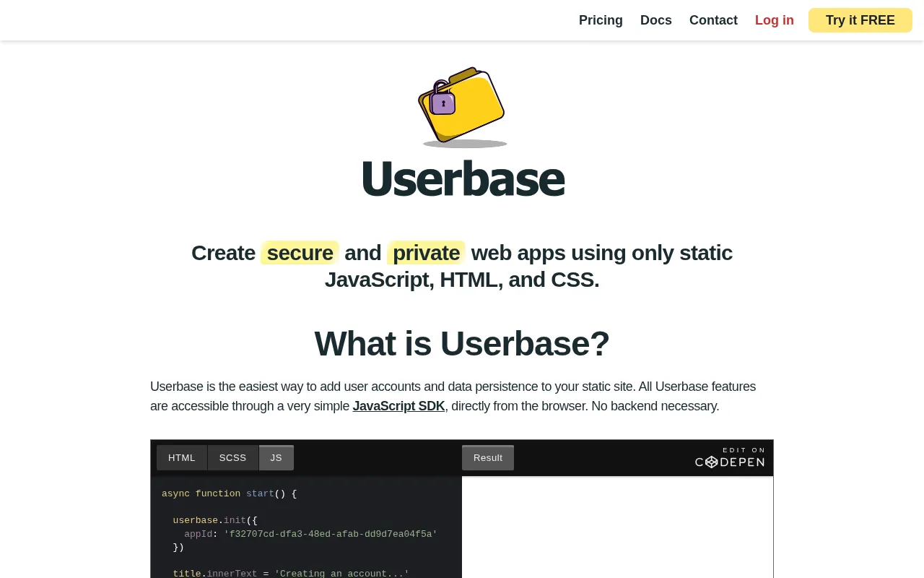Viewport: 924px width, 578px height.
Task: Click the 'Creating an account...' code line
Action: click(291, 573)
